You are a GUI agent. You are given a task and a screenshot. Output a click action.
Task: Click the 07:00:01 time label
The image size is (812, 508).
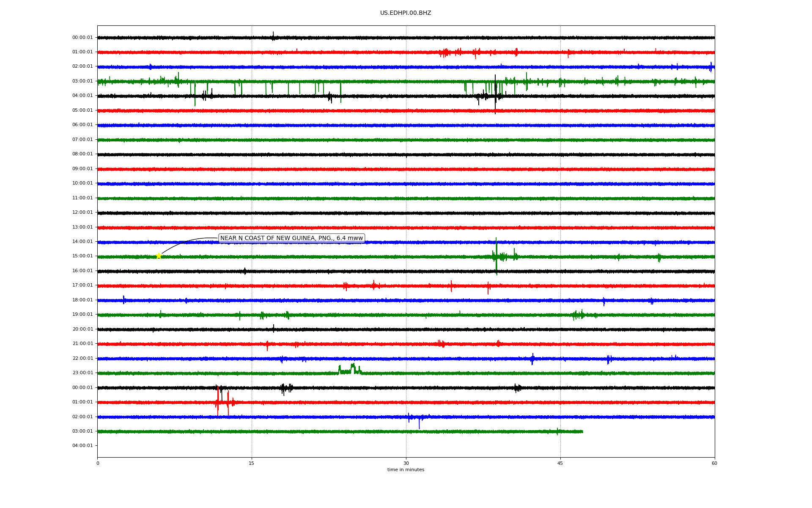point(82,140)
